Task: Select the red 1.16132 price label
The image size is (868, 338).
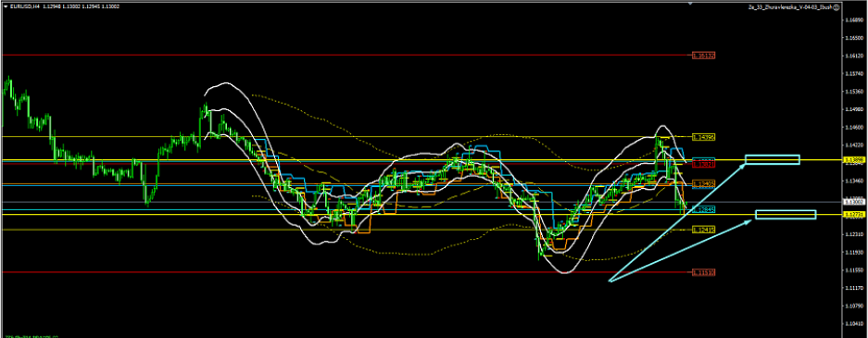Action: click(704, 56)
